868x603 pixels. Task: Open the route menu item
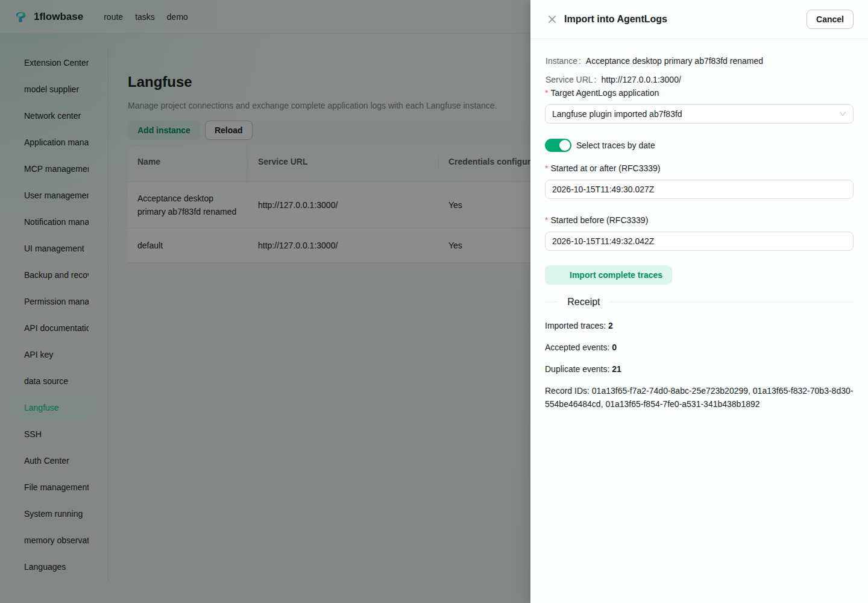coord(113,17)
